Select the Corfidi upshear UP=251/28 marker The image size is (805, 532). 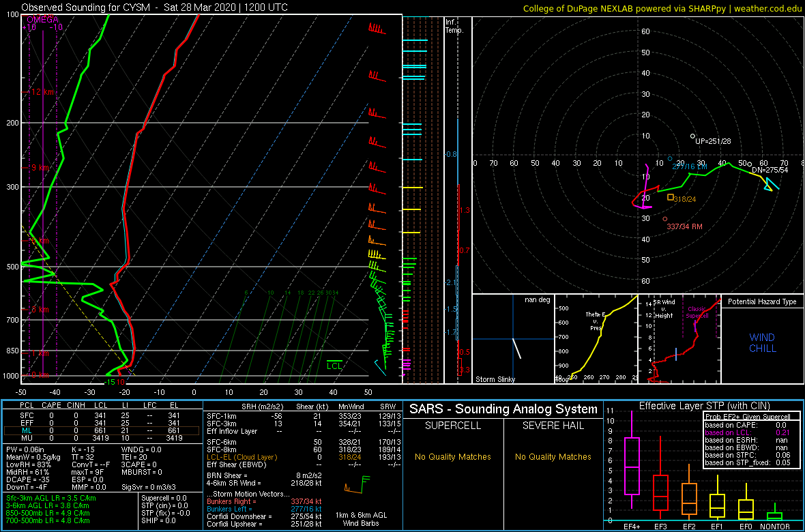pos(692,136)
